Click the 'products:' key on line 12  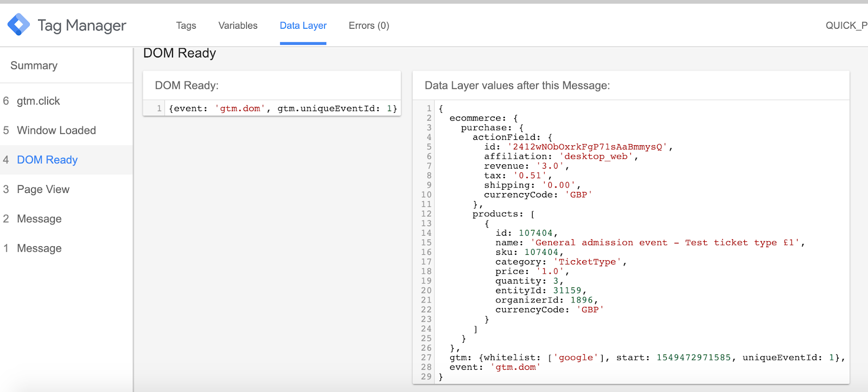coord(498,214)
